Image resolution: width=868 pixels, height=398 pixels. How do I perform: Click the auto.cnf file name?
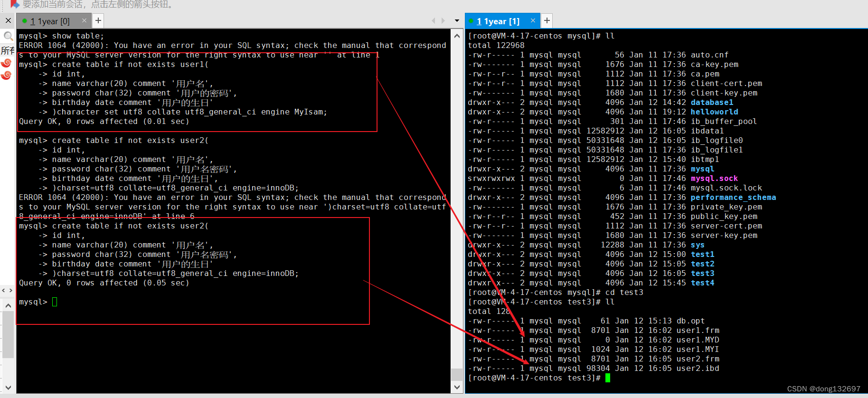tap(709, 55)
